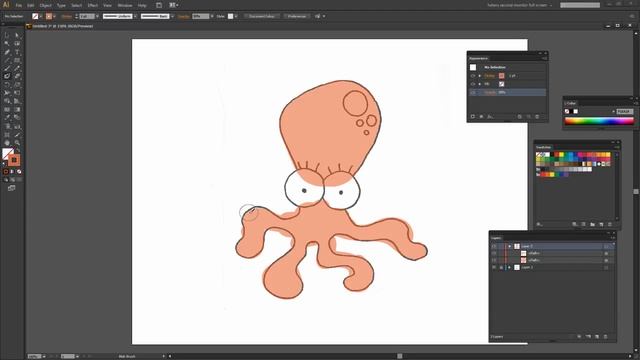Select the Magic Wand tool
640x360 pixels.
(7, 43)
